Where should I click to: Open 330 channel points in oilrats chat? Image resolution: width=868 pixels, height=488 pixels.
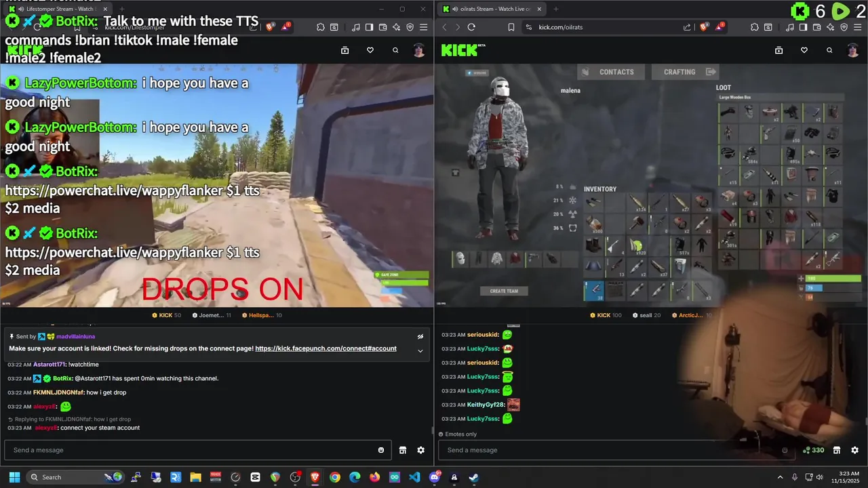pyautogui.click(x=814, y=450)
